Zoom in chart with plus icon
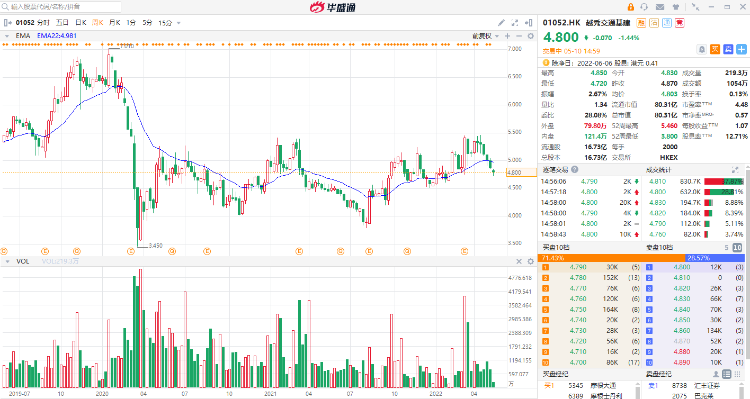 [x=507, y=36]
